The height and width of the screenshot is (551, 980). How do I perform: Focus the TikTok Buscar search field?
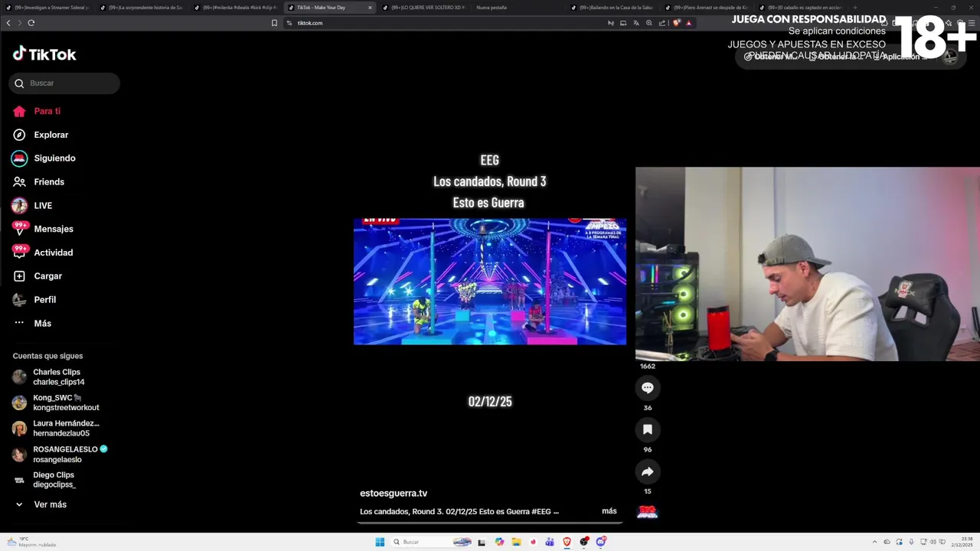click(64, 83)
